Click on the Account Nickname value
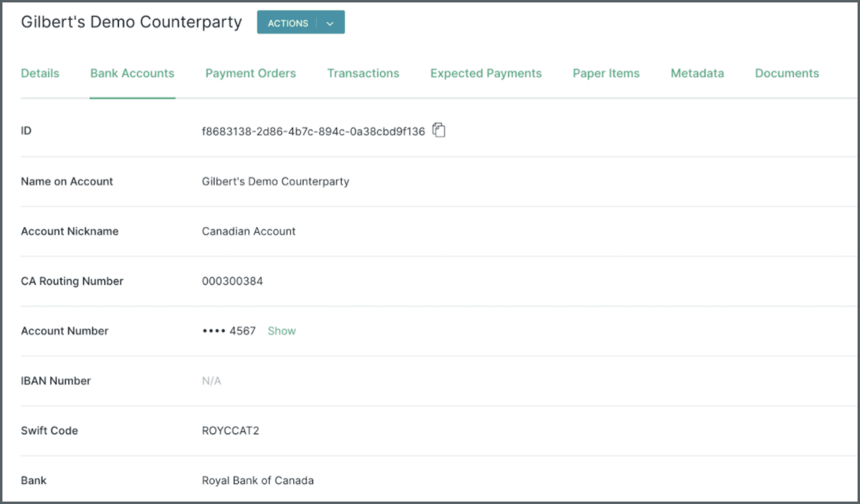This screenshot has height=504, width=860. (x=249, y=231)
